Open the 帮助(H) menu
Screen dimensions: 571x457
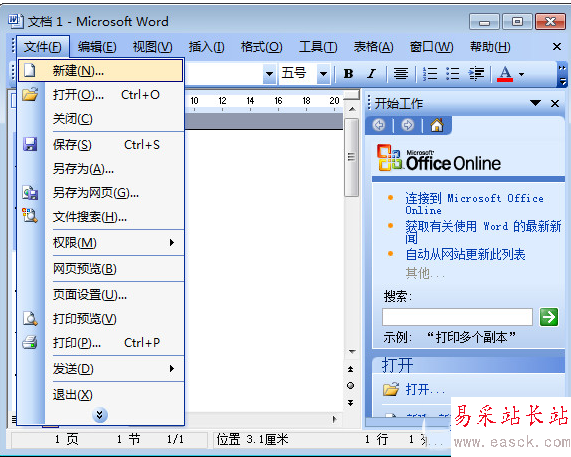[x=490, y=47]
